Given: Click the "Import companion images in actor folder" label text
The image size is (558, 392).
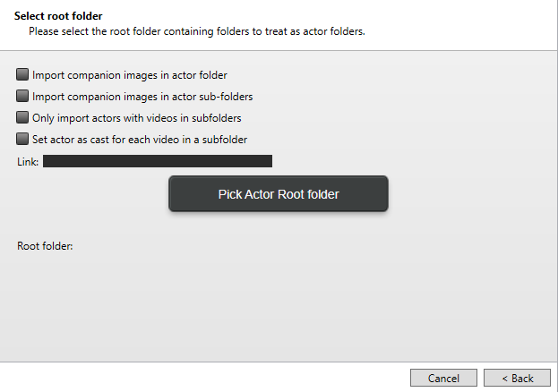Looking at the screenshot, I should point(129,75).
